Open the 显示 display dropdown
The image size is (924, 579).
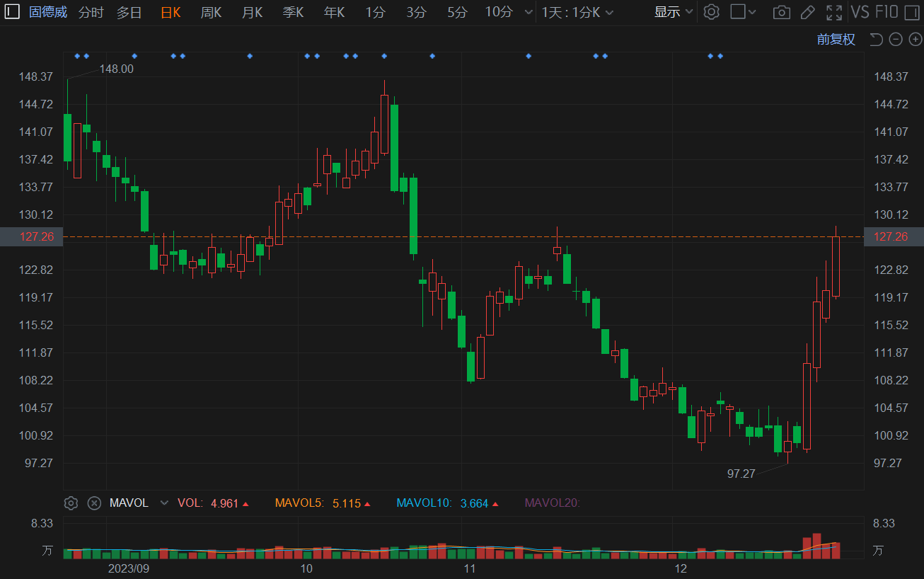click(674, 12)
